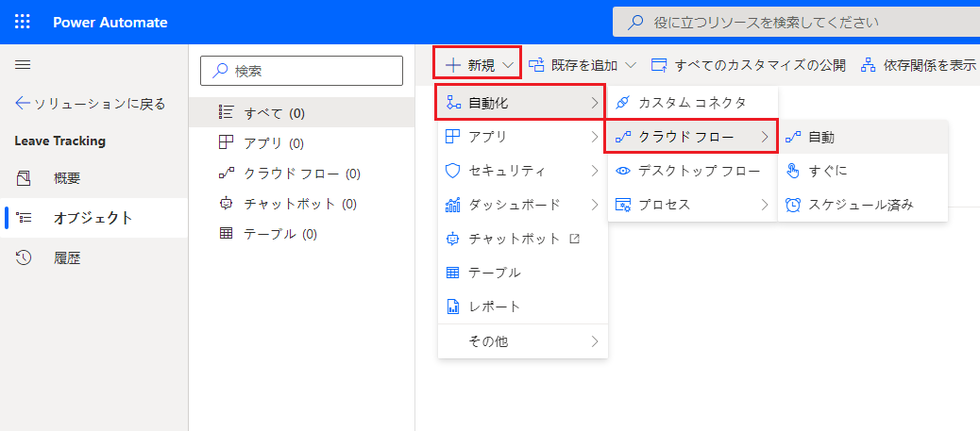Click the プロセス gear window icon
Viewport: 980px width, 431px height.
tap(622, 205)
